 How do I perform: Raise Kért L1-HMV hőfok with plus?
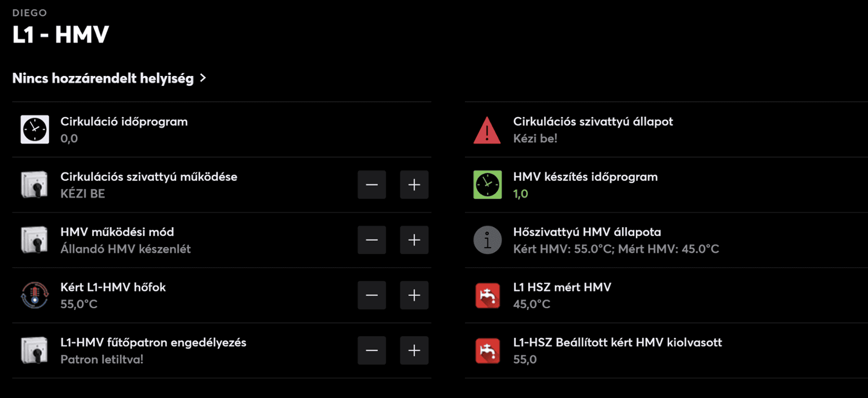tap(414, 295)
